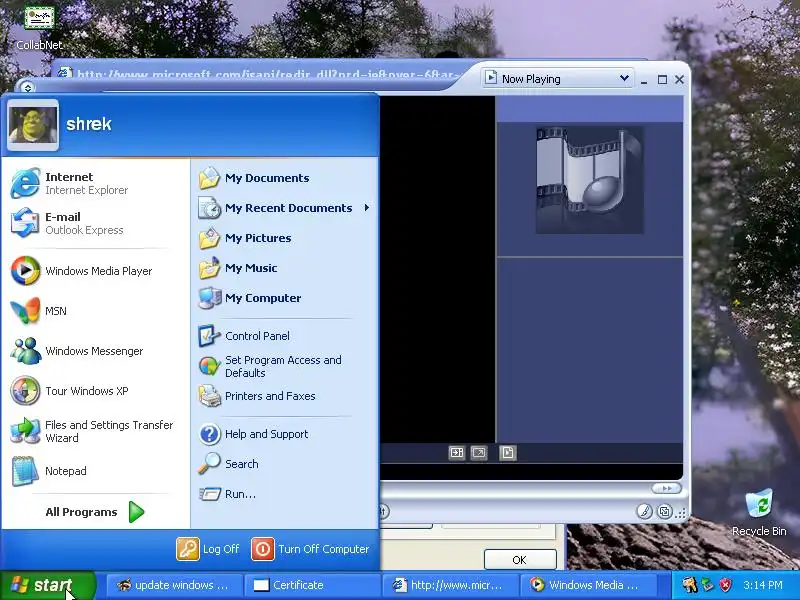Open Control Panel
Screen dimensions: 800x600
284,336
